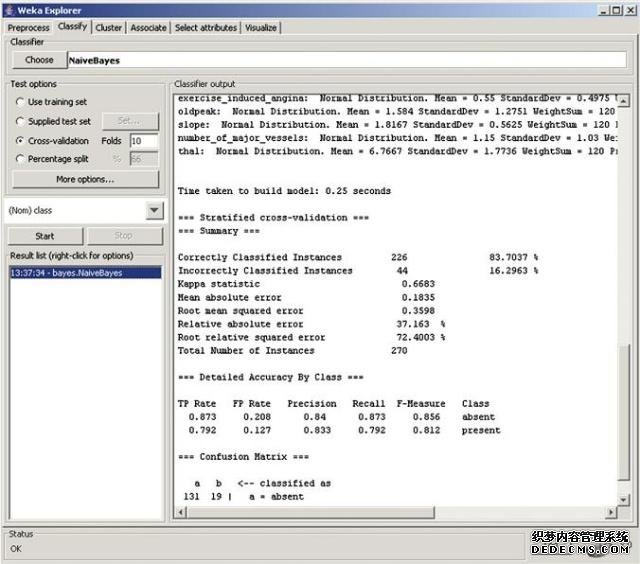Click the Folds number input field
The image size is (640, 564).
click(x=142, y=141)
